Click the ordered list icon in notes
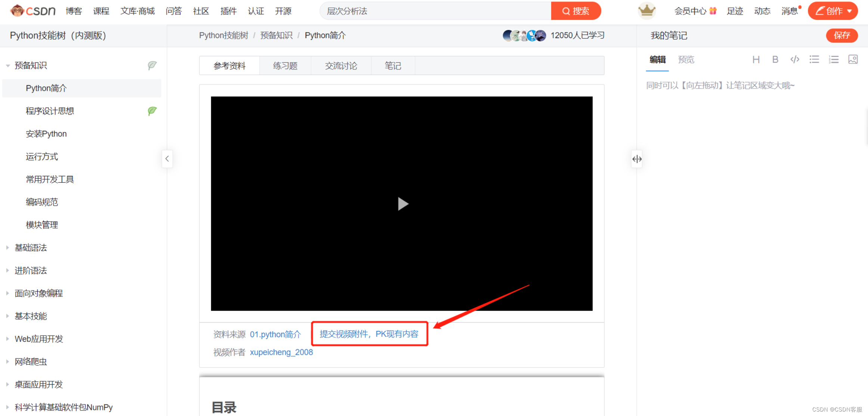This screenshot has height=416, width=868. [x=833, y=60]
